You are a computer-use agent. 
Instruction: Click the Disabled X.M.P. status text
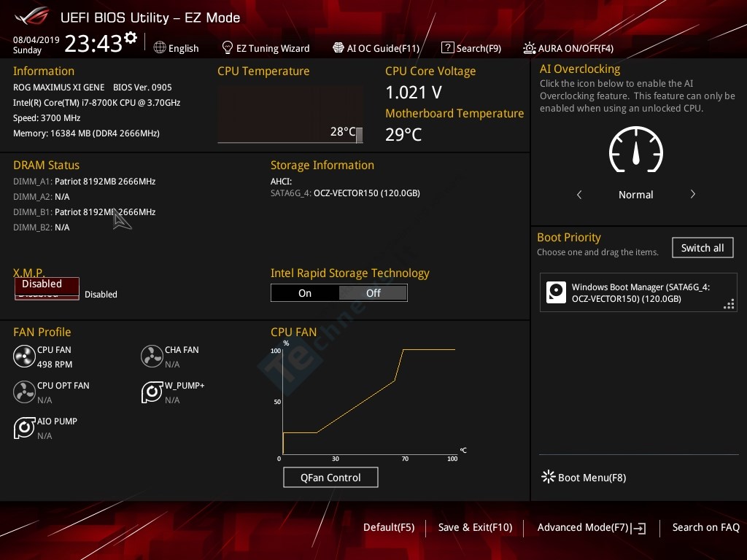pyautogui.click(x=101, y=295)
